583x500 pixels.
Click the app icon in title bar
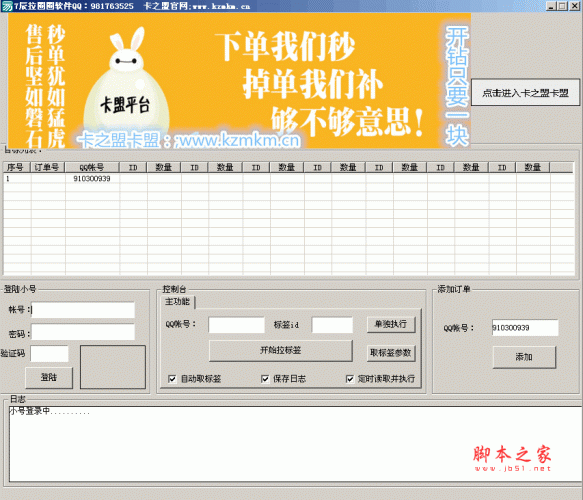pos(7,6)
